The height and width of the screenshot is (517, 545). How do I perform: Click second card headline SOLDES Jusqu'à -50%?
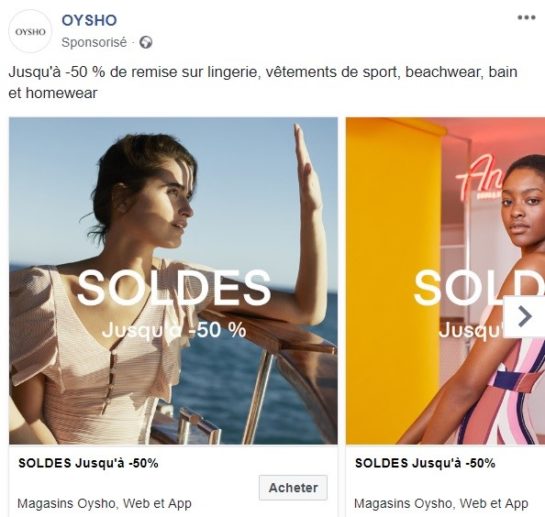tap(425, 463)
